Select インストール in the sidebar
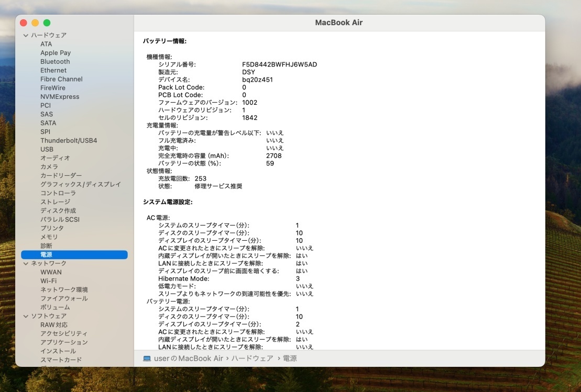Viewport: 581px width, 392px height. (58, 351)
